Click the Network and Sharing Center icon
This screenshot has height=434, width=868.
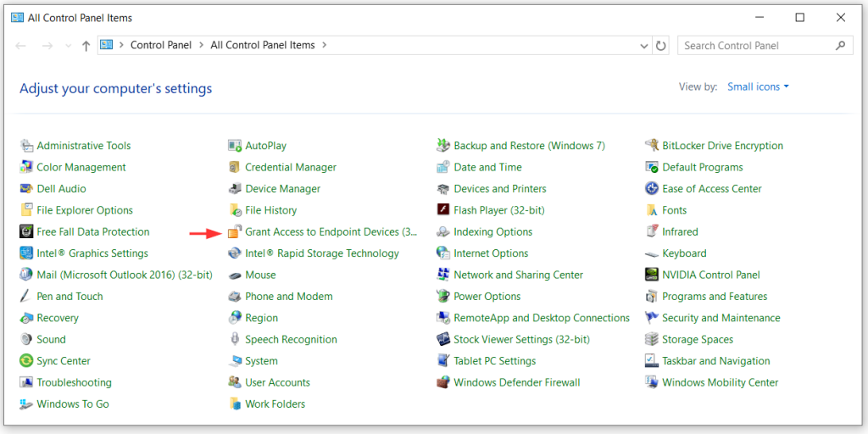(x=442, y=275)
